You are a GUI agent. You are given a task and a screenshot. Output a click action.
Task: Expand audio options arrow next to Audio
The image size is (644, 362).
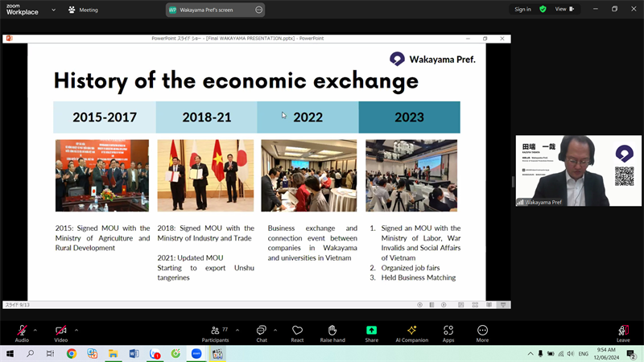point(35,330)
